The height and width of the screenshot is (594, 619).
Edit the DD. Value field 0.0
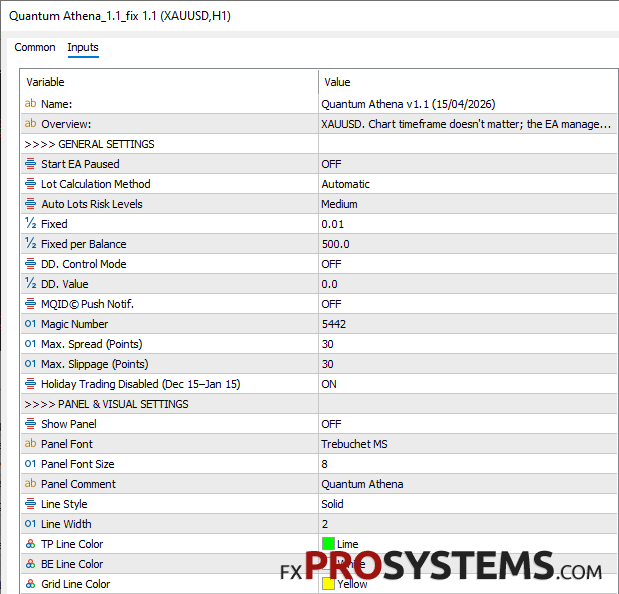pos(468,284)
